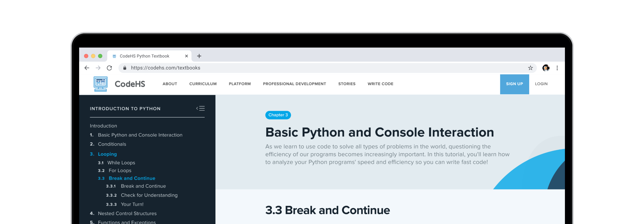This screenshot has height=224, width=644.
Task: Expand the Conditionals chapter in the sidebar
Action: [x=112, y=144]
